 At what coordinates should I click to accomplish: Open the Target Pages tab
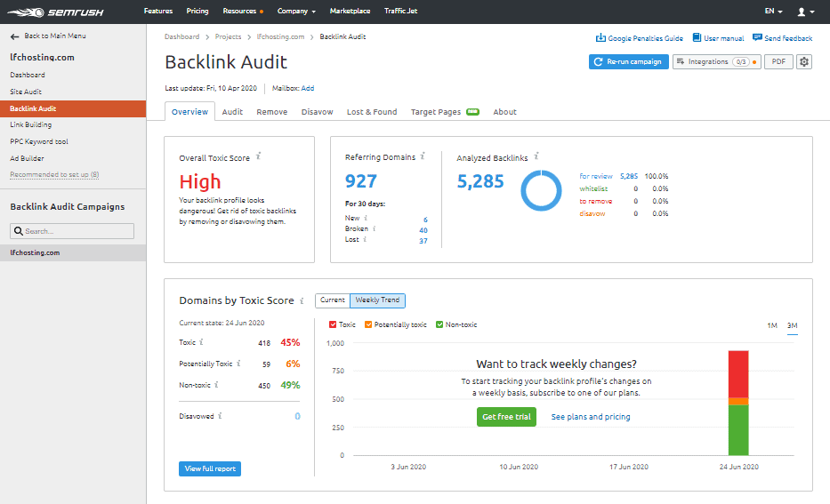(445, 112)
